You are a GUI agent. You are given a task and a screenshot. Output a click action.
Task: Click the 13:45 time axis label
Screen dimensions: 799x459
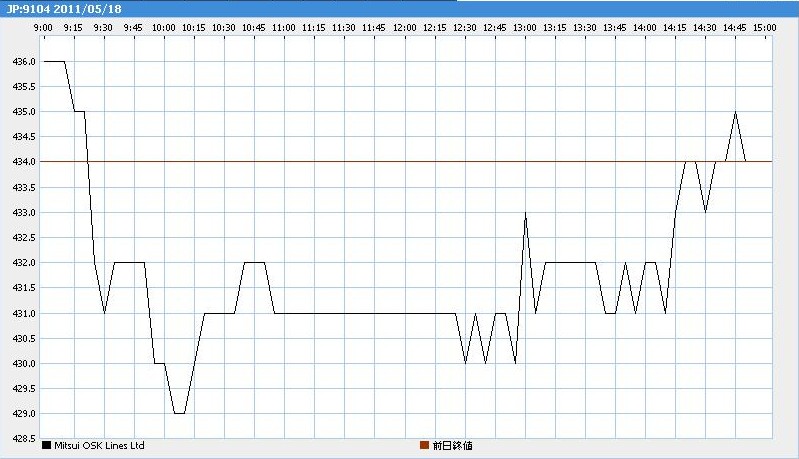(x=615, y=28)
